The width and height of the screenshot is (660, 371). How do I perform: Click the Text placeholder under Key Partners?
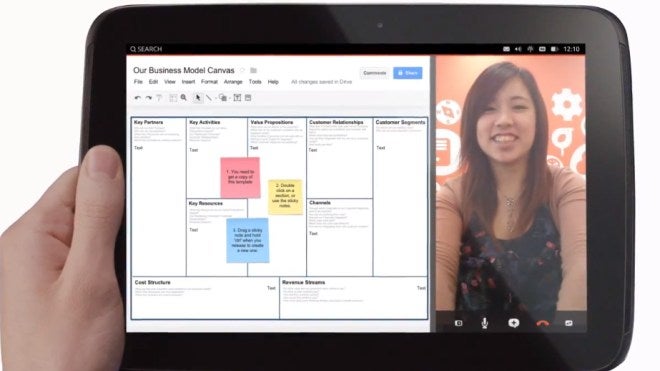138,148
